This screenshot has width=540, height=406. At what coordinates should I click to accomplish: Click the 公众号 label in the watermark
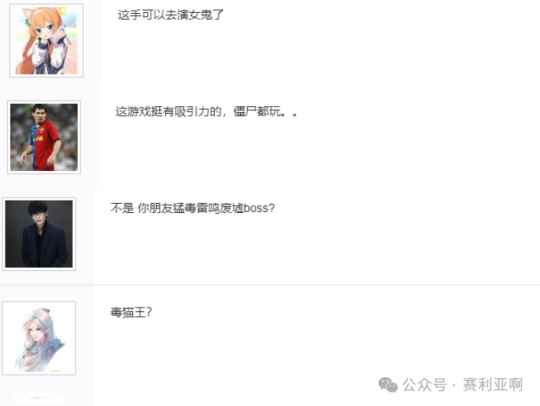click(x=424, y=385)
